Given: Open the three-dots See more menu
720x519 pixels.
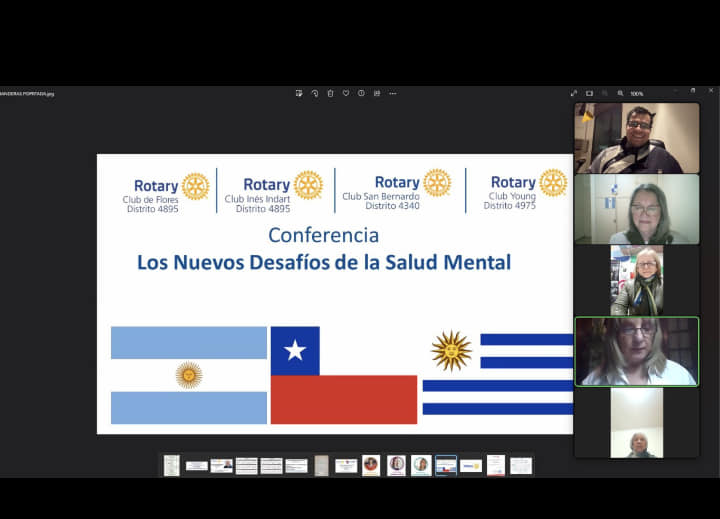Looking at the screenshot, I should click(393, 93).
